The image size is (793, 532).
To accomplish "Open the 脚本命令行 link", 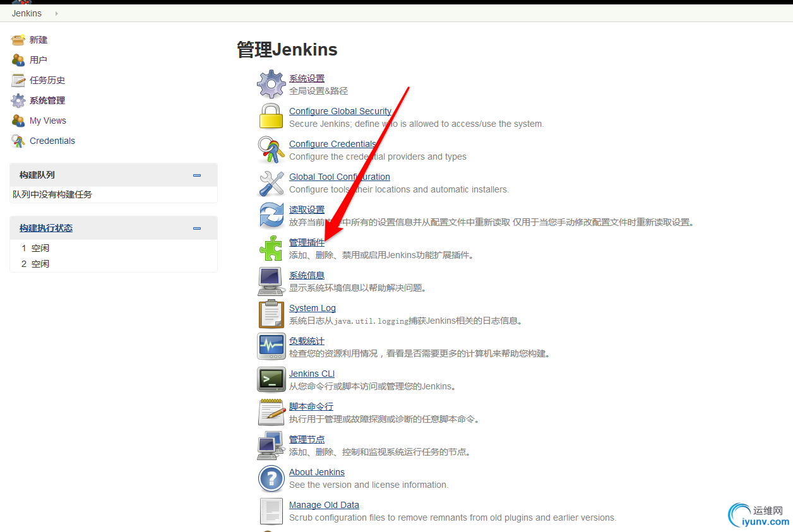I will [x=311, y=406].
